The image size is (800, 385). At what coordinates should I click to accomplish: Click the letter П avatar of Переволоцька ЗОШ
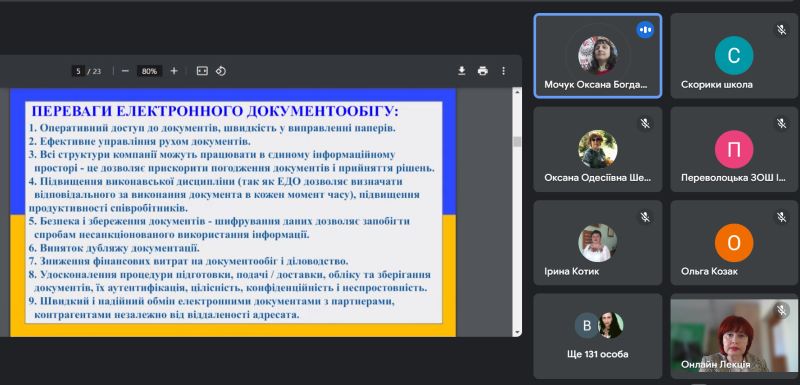(734, 149)
